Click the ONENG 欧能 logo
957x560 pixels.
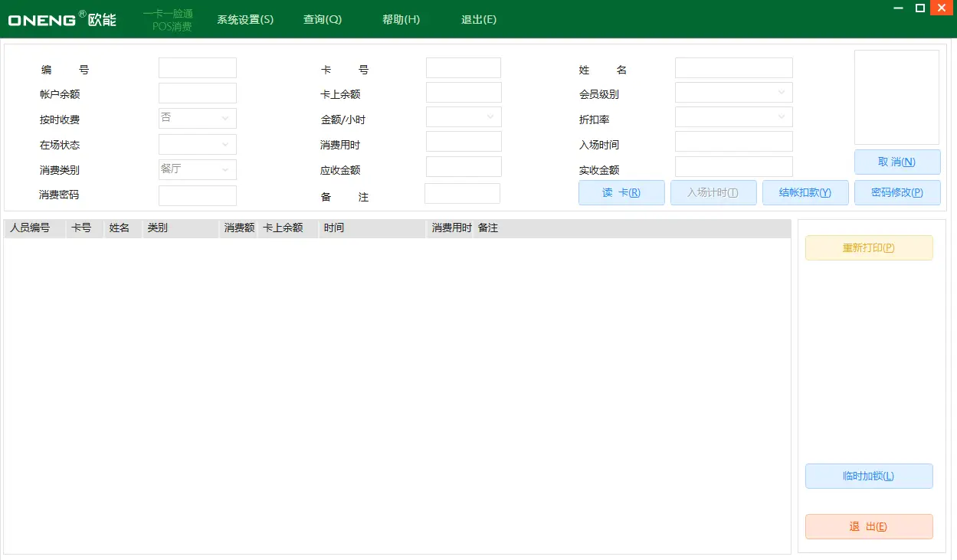tap(61, 19)
